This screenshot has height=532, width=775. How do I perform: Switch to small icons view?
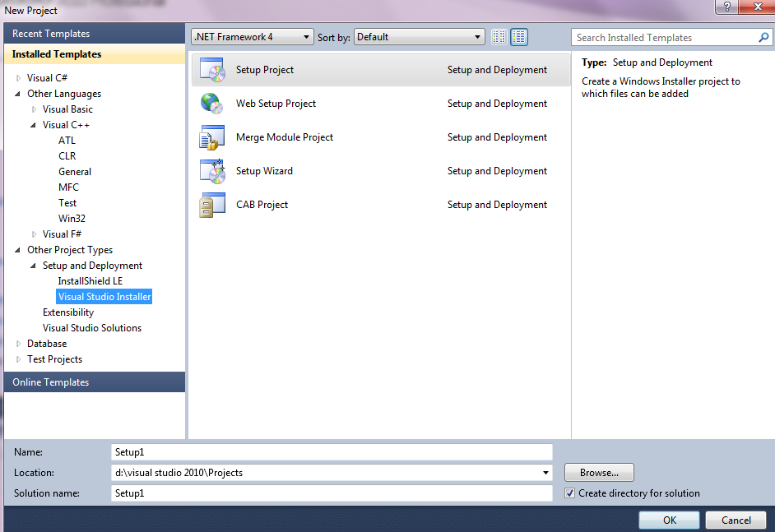(499, 37)
